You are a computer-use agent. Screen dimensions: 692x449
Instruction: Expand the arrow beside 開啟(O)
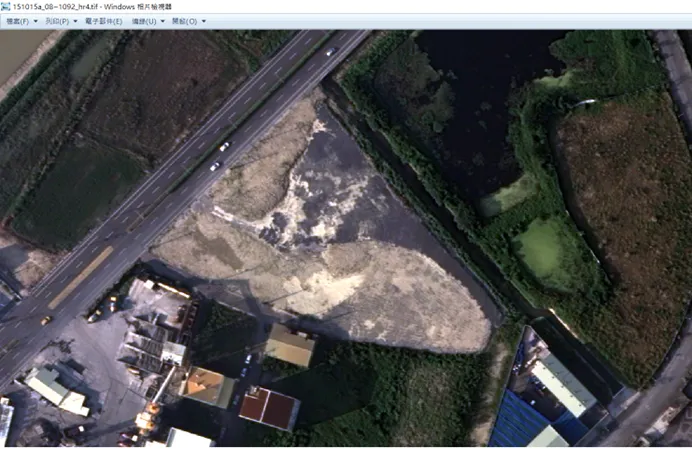coord(203,21)
